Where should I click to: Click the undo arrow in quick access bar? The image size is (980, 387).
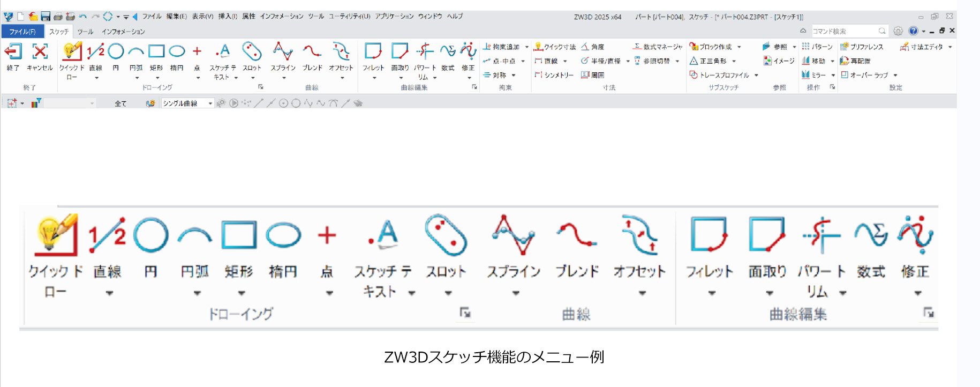tap(83, 17)
